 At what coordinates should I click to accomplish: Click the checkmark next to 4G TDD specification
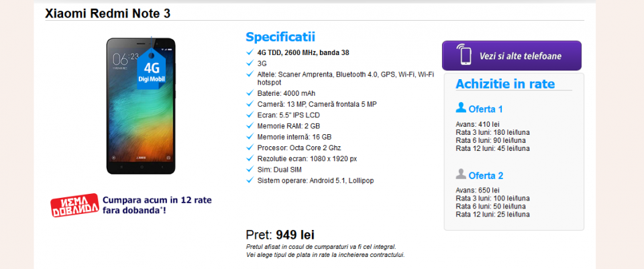(x=250, y=52)
